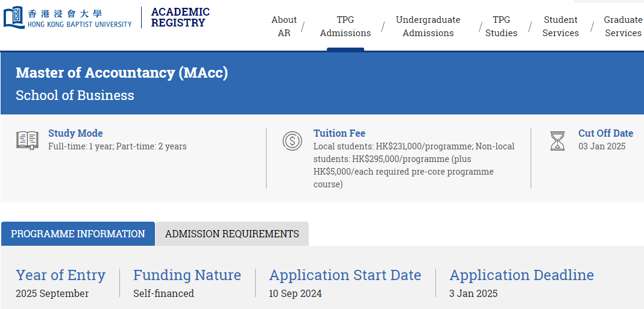This screenshot has width=644, height=309.
Task: Click the Tuition Fee heading
Action: [x=339, y=133]
